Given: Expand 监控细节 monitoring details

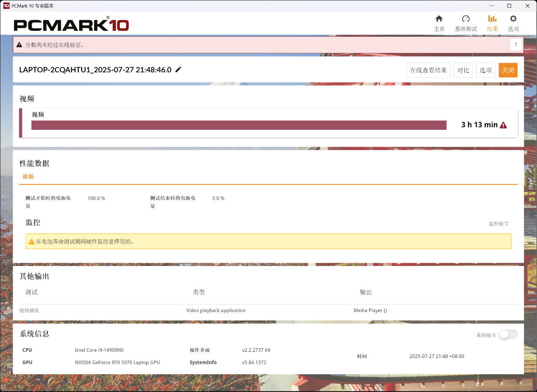Looking at the screenshot, I should [498, 224].
